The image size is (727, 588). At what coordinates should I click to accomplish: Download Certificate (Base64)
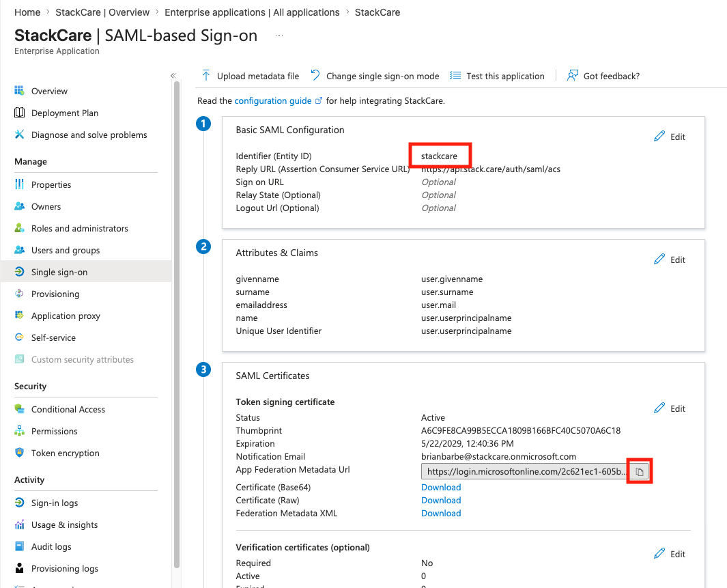pyautogui.click(x=441, y=487)
